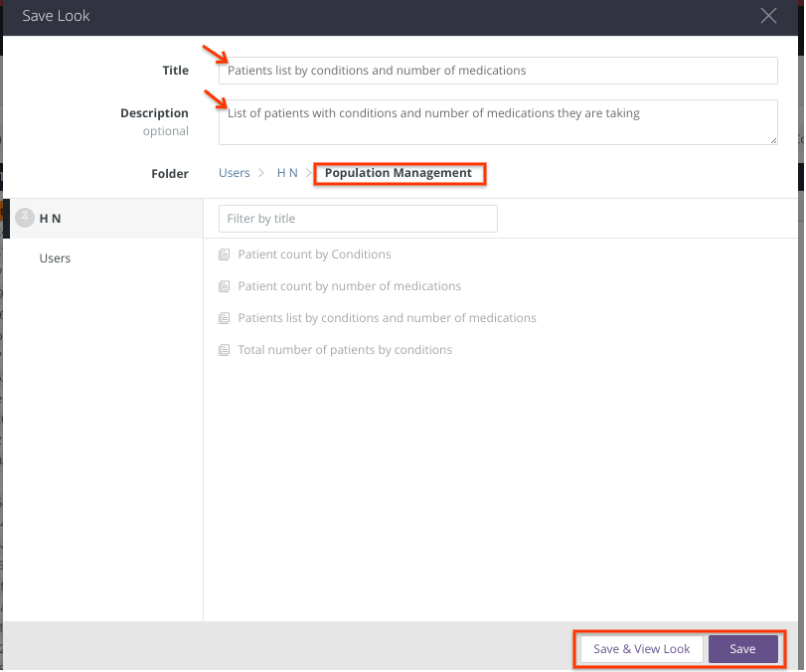Click icon beside Patient count by number of medications

coord(224,286)
